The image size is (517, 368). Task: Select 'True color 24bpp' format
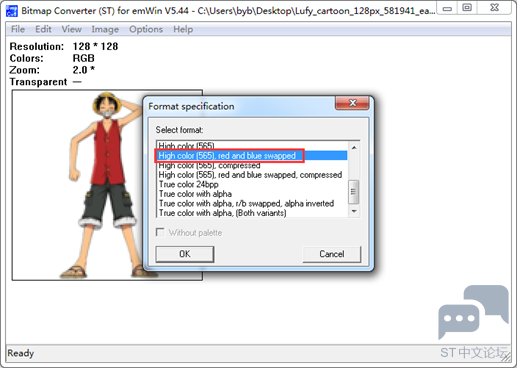pyautogui.click(x=251, y=184)
